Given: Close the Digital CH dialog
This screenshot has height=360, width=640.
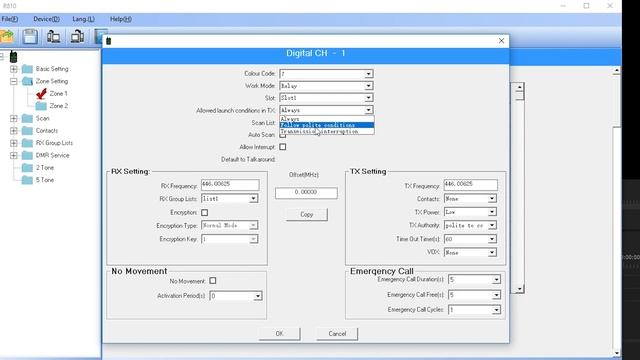Looking at the screenshot, I should click(501, 41).
